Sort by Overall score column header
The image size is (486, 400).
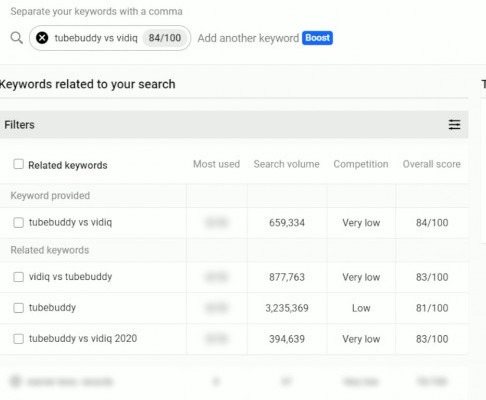pyautogui.click(x=431, y=164)
